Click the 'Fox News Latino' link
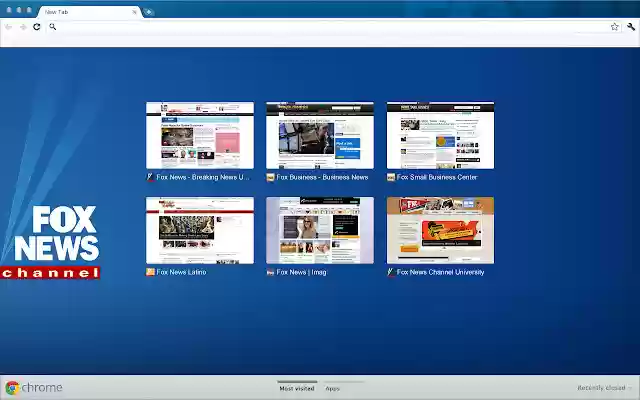 pyautogui.click(x=181, y=272)
